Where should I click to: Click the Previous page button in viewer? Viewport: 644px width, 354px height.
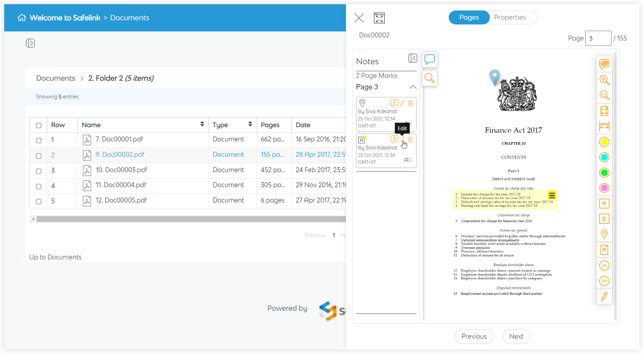[x=474, y=336]
